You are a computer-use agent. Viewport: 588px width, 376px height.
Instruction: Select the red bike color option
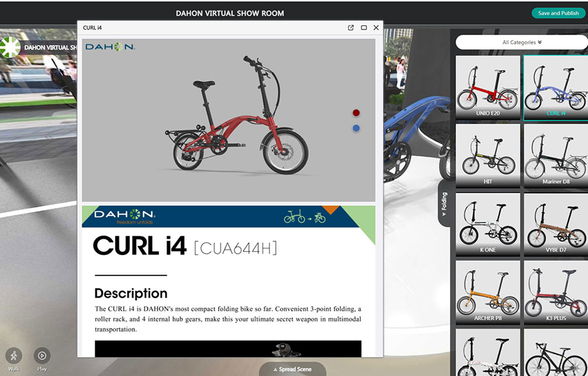tap(356, 113)
